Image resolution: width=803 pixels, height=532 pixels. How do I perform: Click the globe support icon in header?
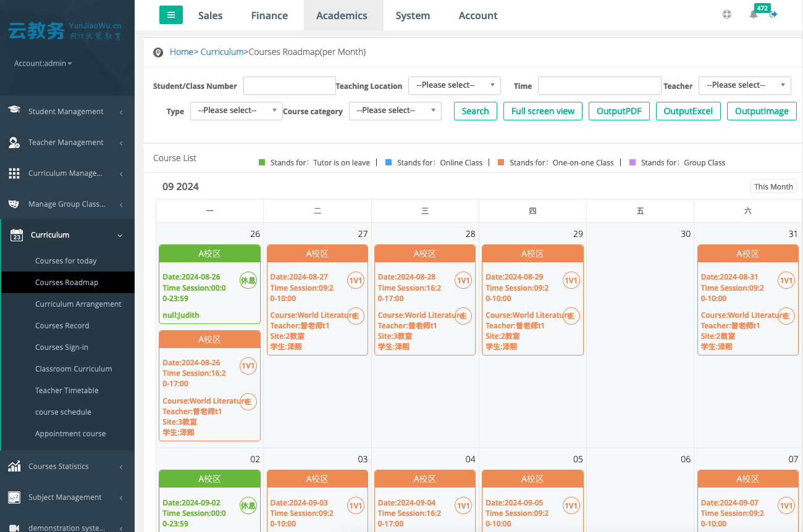click(x=727, y=15)
